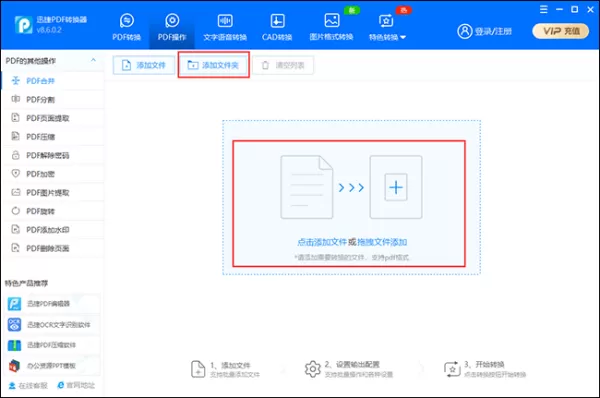600x398 pixels.
Task: Open the 迅捷PDF编辑器 product icon
Action: pyautogui.click(x=15, y=304)
